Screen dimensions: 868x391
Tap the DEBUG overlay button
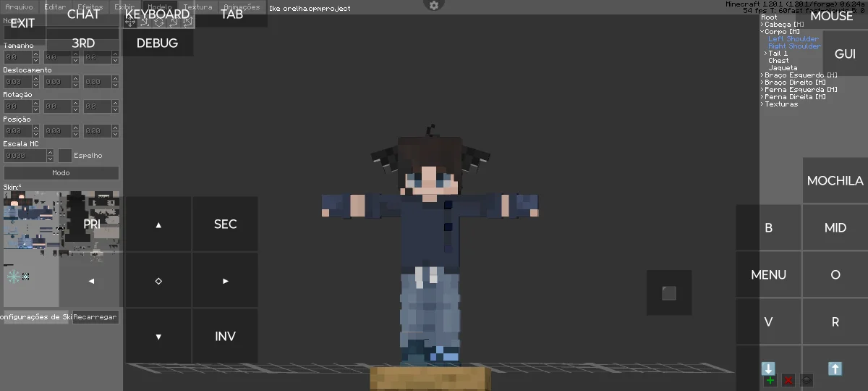coord(157,43)
